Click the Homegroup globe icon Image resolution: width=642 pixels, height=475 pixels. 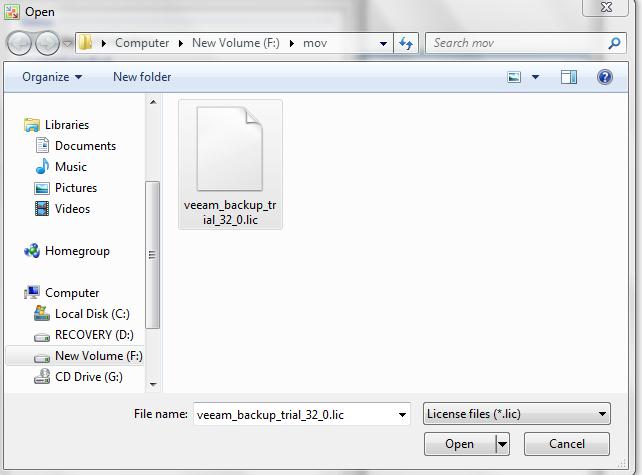tap(32, 250)
